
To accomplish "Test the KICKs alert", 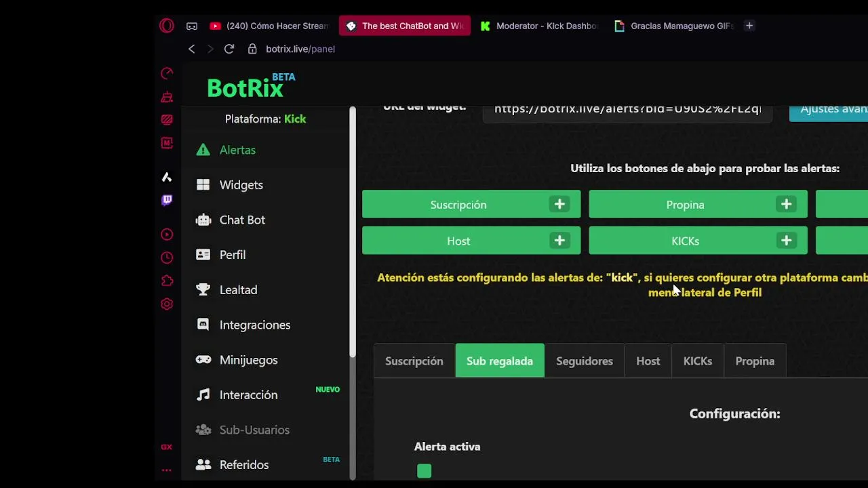I will coord(698,241).
